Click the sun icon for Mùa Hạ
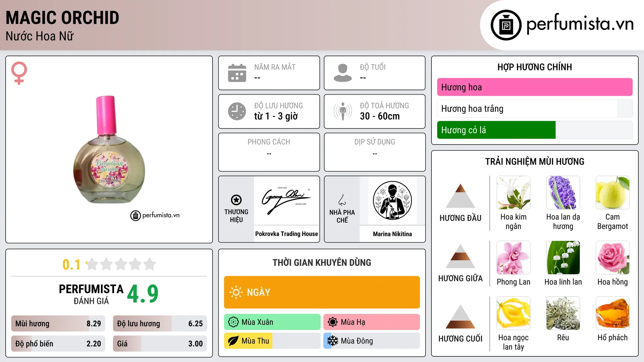The width and height of the screenshot is (644, 362). coord(333,322)
